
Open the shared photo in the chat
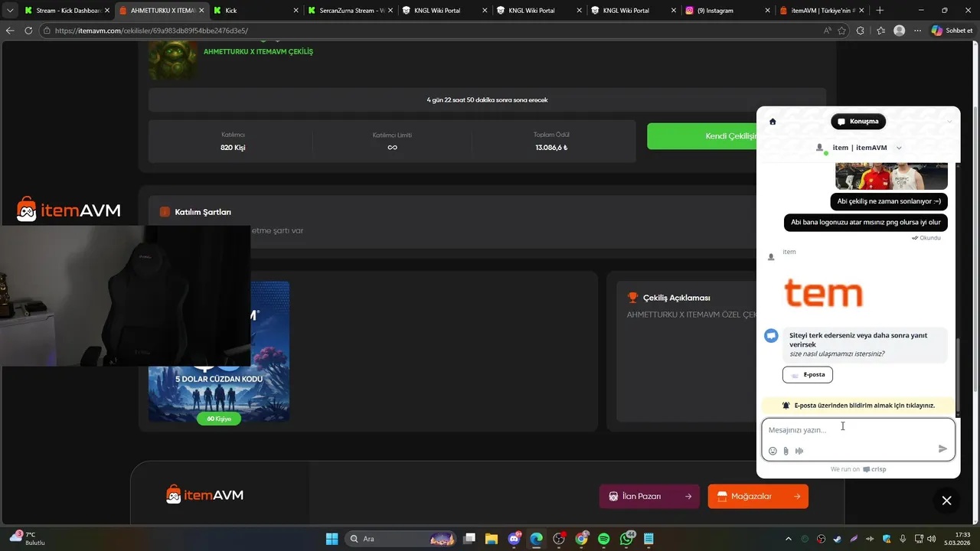click(891, 176)
